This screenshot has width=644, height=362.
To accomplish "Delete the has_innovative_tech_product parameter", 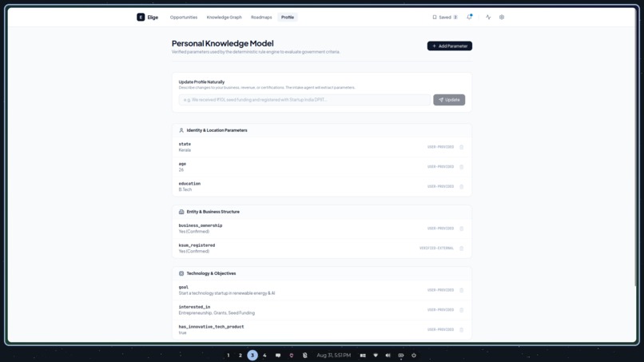I will coord(461,329).
